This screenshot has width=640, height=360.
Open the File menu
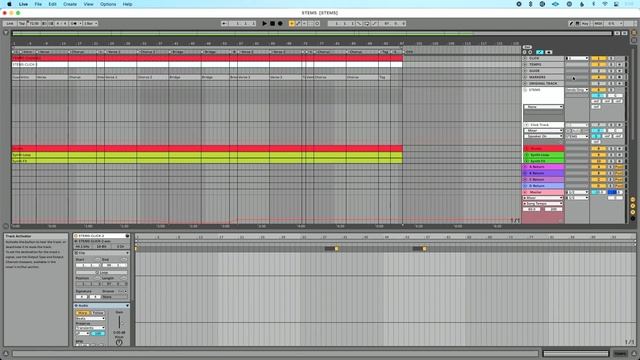pyautogui.click(x=38, y=4)
